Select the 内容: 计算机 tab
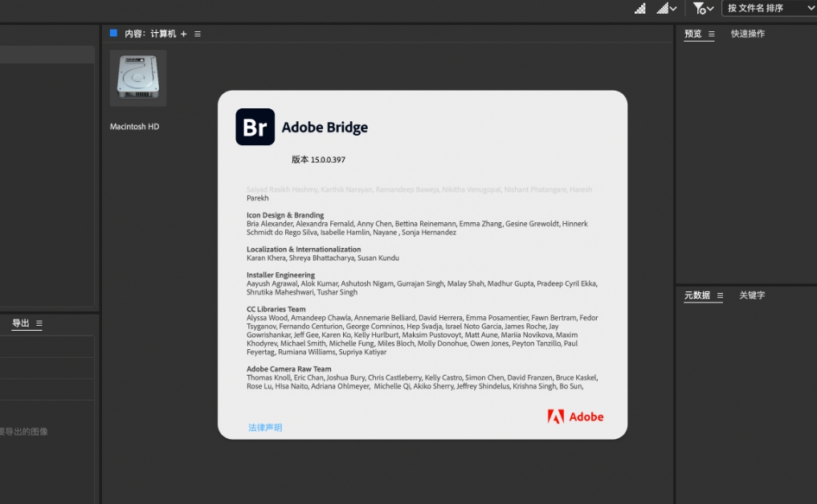Screen dimensions: 817x504 click(150, 34)
